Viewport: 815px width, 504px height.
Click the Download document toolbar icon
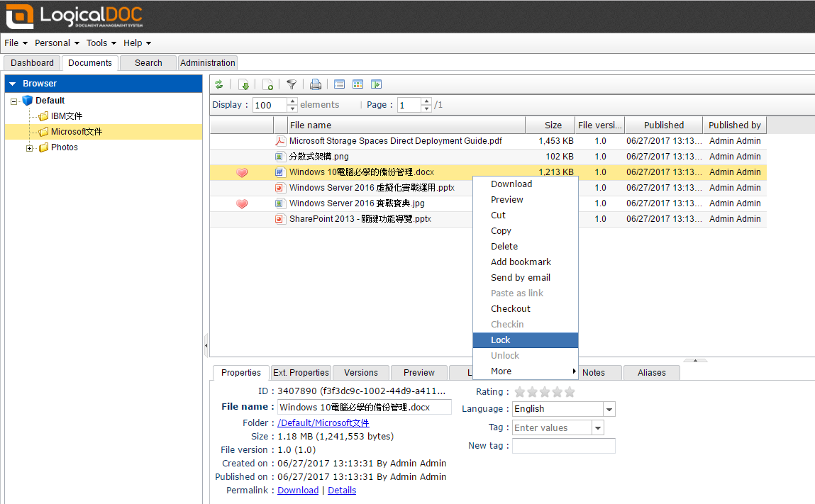(x=244, y=84)
